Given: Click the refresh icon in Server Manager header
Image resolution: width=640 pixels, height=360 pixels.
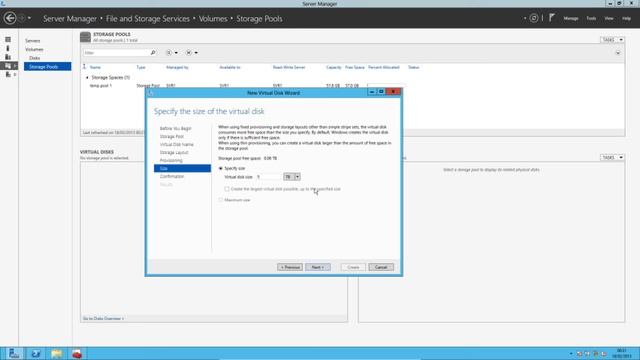Looking at the screenshot, I should tap(534, 18).
